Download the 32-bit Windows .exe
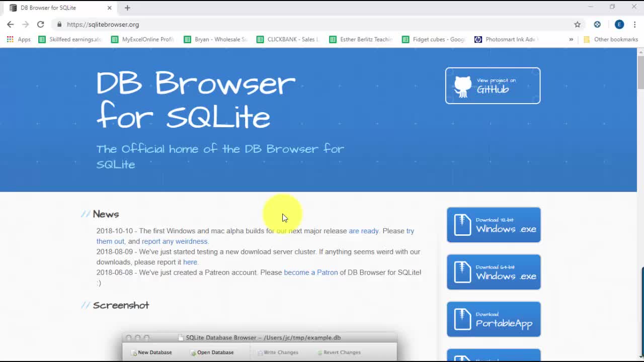The height and width of the screenshot is (362, 644). pos(494,225)
